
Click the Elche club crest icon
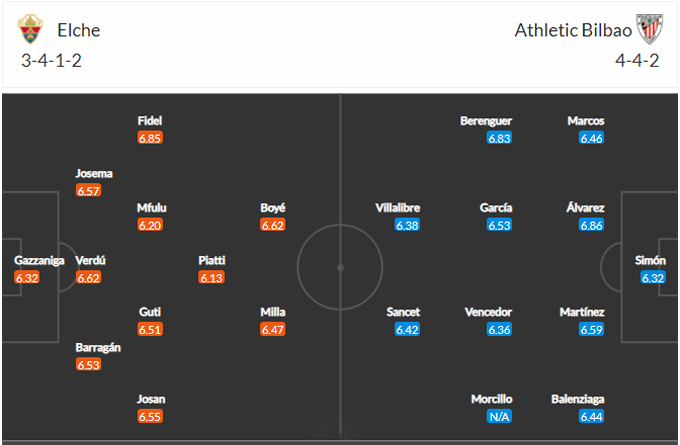coord(30,30)
